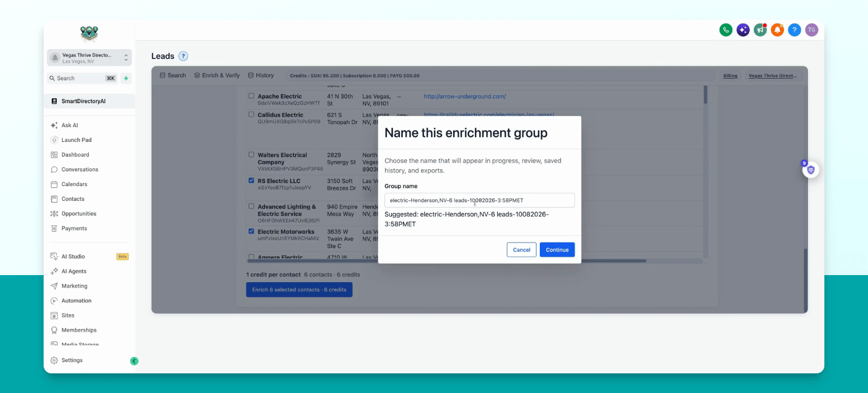Screen dimensions: 868x393
Task: Open the arrow-underground.com link
Action: (465, 96)
